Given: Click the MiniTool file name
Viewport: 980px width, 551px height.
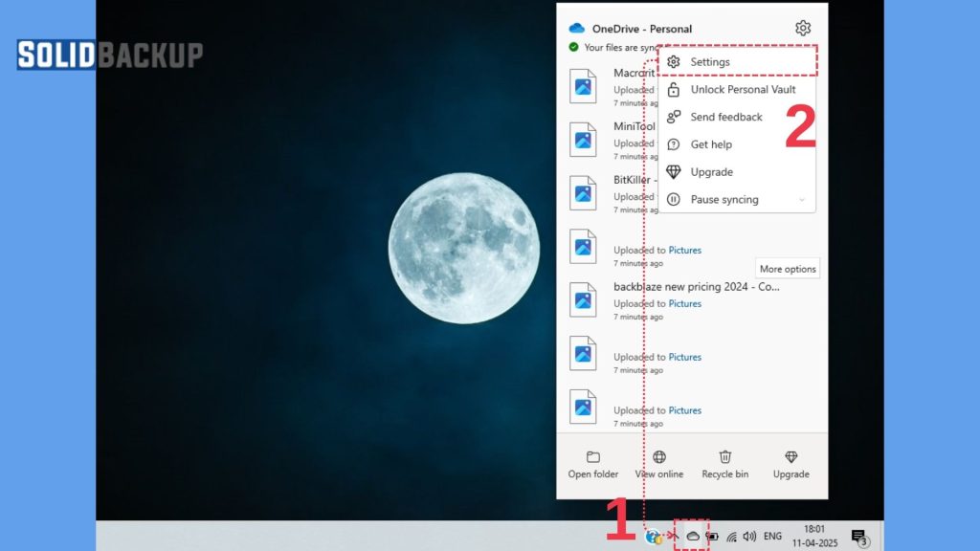Looking at the screenshot, I should click(635, 126).
